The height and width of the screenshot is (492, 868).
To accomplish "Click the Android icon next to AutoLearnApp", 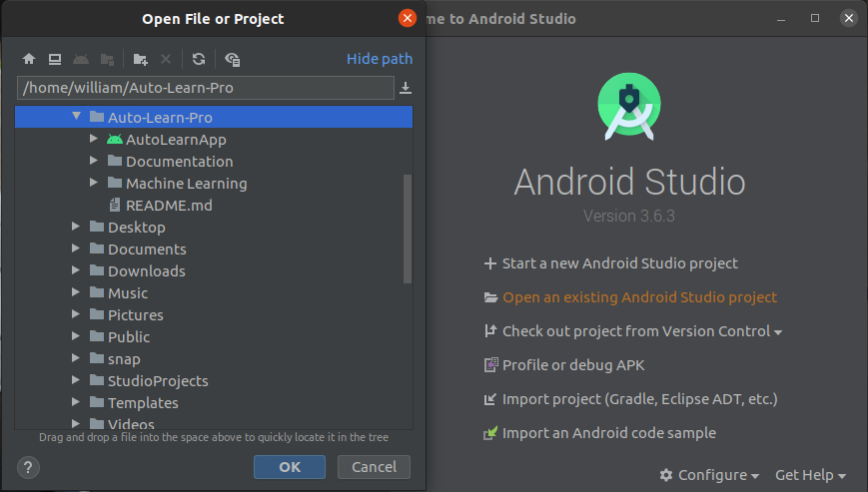I will (115, 140).
